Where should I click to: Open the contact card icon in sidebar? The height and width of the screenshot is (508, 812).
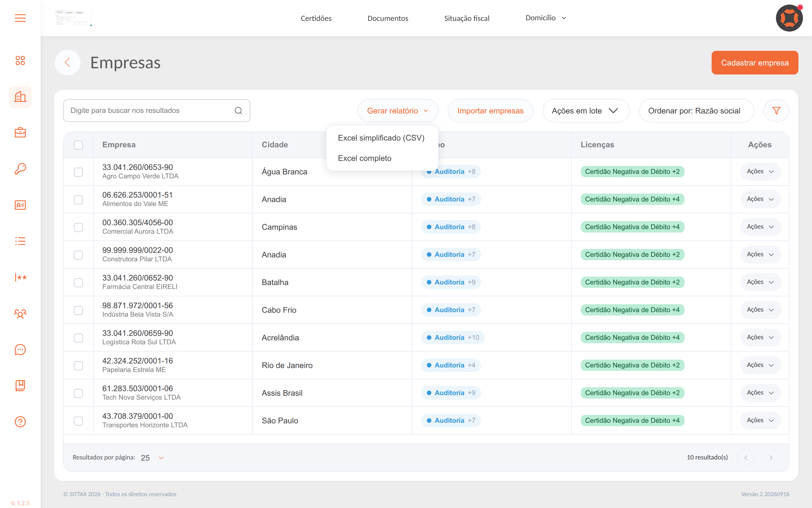[x=20, y=205]
